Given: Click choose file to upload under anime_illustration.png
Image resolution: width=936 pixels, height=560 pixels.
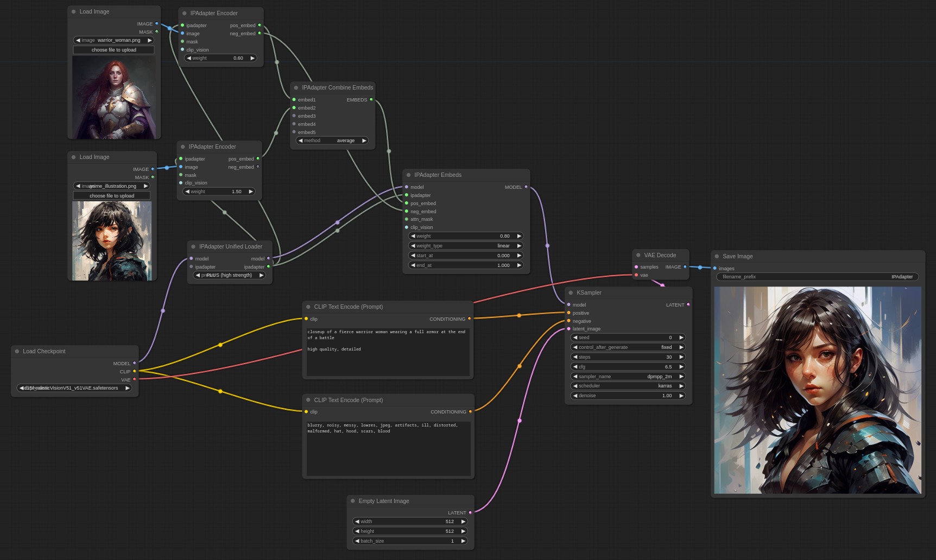Looking at the screenshot, I should (x=111, y=195).
